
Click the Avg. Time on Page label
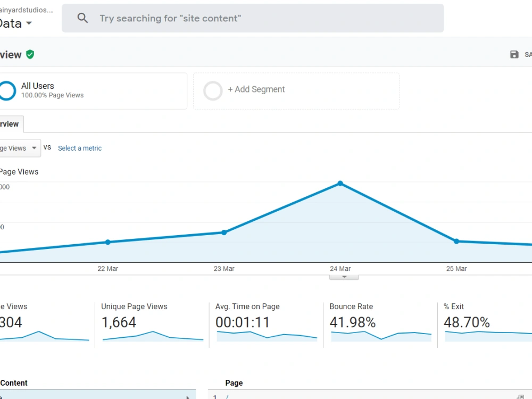click(248, 307)
